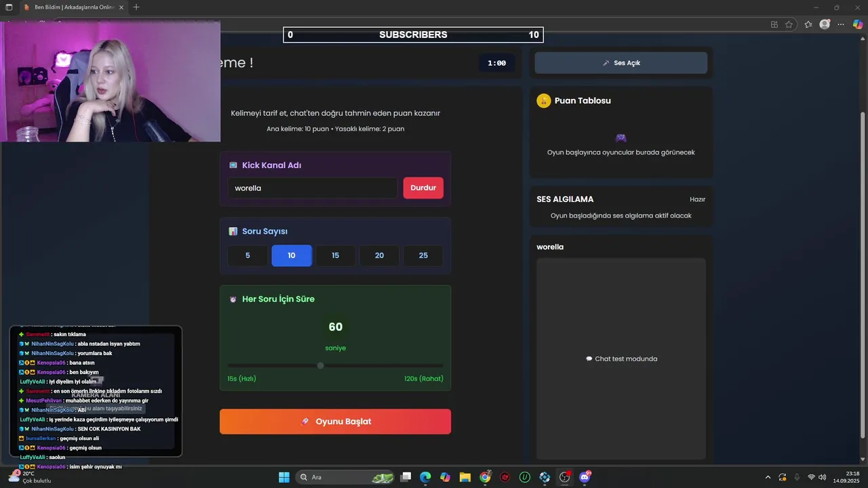Open Google Chrome from taskbar
868x488 pixels.
pos(485,477)
